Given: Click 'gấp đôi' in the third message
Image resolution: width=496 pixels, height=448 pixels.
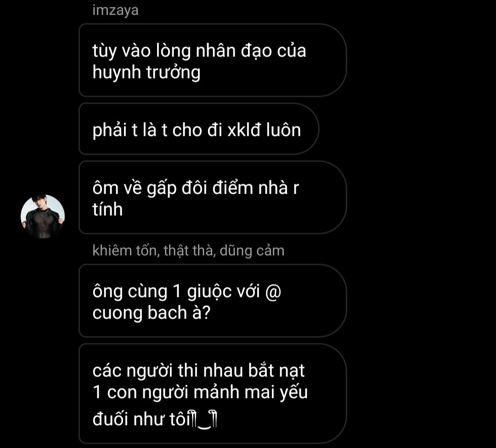Looking at the screenshot, I should [177, 189].
